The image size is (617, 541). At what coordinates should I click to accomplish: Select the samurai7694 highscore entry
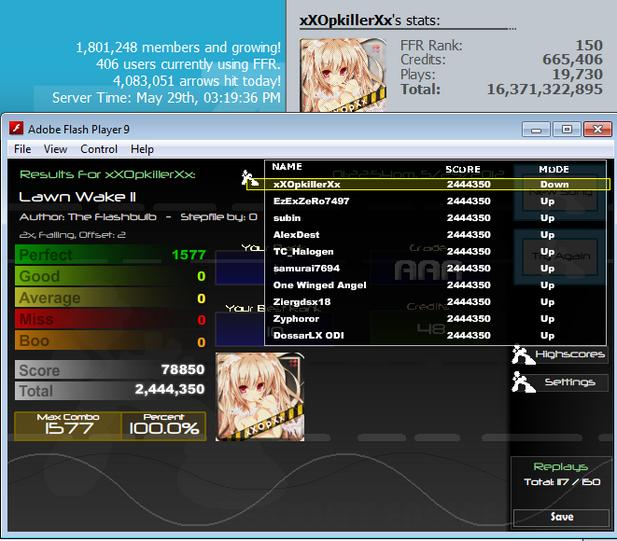435,268
